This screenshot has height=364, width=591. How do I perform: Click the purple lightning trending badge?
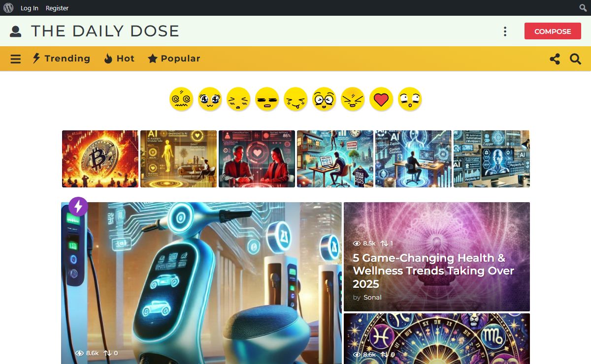coord(78,207)
